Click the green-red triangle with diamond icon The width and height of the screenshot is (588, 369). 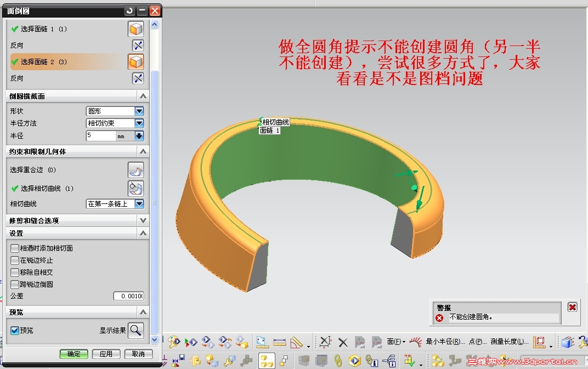click(191, 342)
